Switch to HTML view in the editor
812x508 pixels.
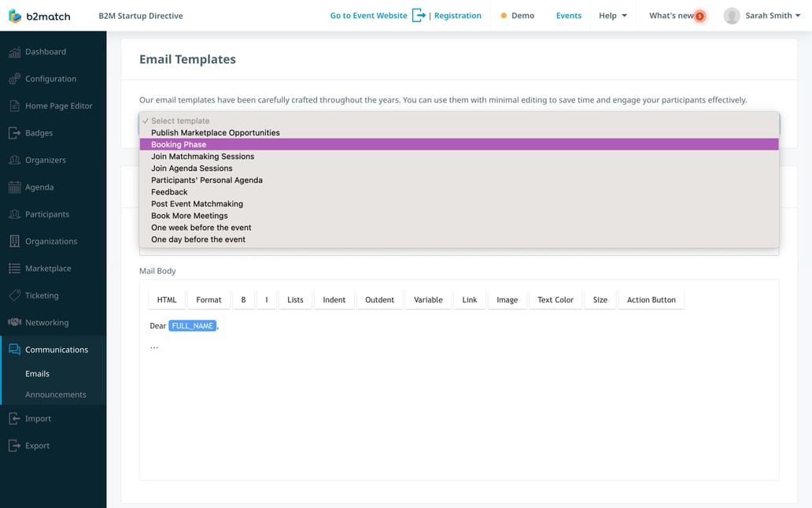(x=166, y=299)
